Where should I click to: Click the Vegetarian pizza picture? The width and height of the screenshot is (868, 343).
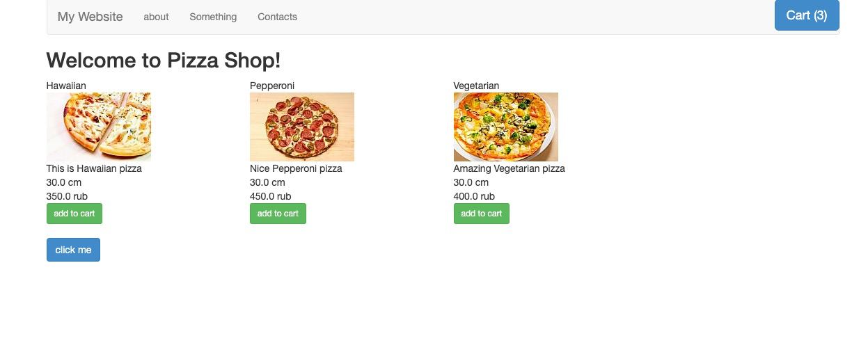pyautogui.click(x=505, y=127)
